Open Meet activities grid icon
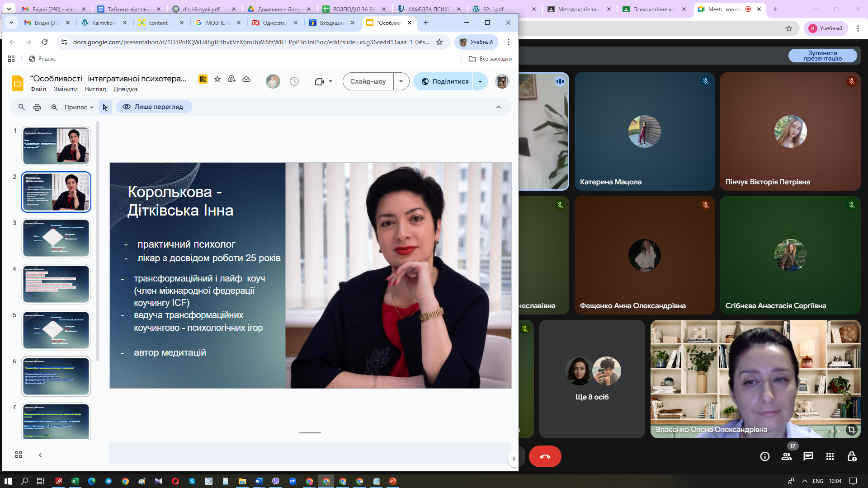The height and width of the screenshot is (488, 868). click(830, 456)
